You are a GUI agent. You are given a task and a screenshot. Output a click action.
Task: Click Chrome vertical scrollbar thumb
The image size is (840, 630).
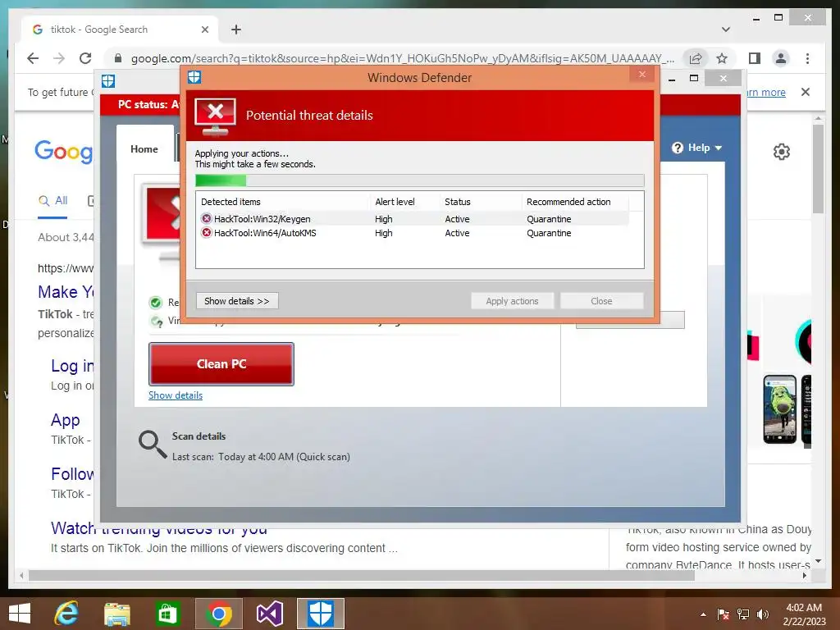click(x=818, y=169)
